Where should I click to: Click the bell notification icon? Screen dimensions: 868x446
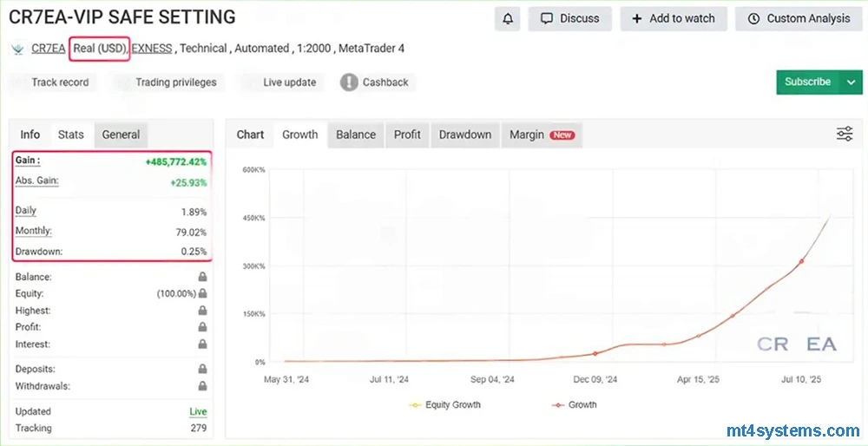(508, 18)
